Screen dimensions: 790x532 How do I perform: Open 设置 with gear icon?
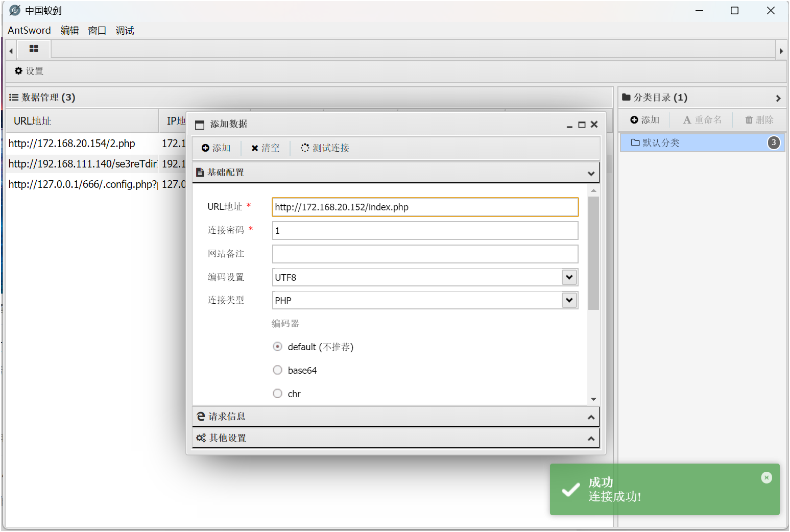(x=29, y=71)
